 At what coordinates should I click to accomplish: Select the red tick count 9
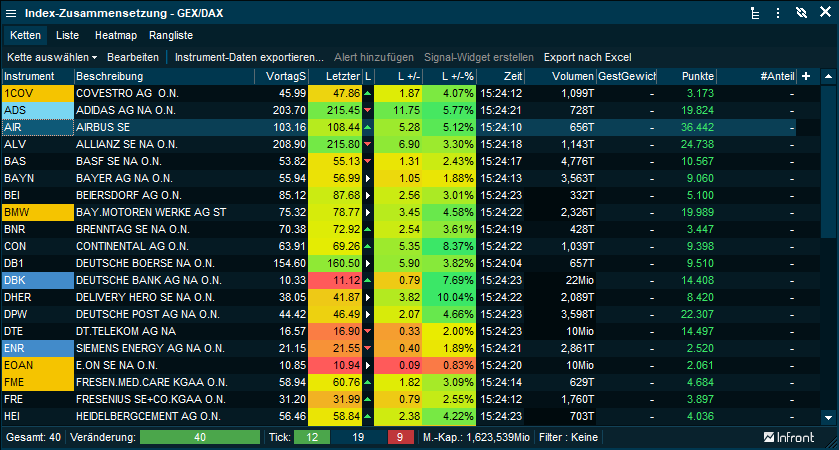click(400, 437)
